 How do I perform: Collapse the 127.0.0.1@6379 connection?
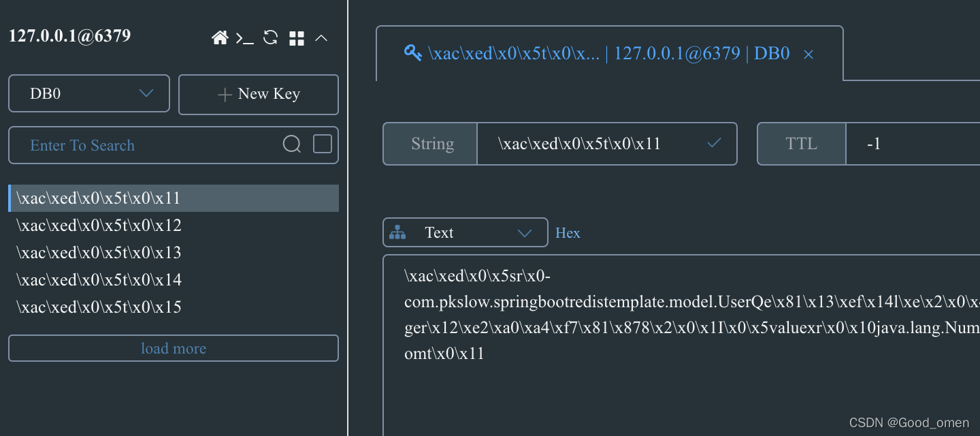coord(322,38)
